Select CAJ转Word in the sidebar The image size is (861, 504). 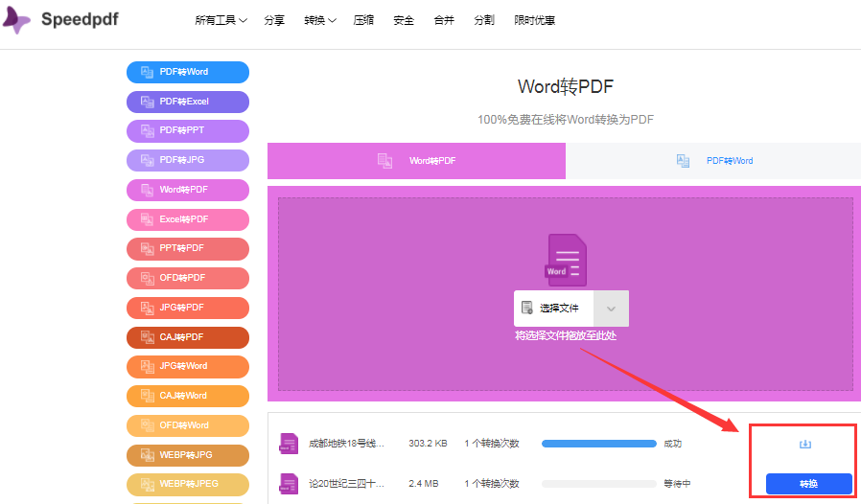[x=188, y=396]
